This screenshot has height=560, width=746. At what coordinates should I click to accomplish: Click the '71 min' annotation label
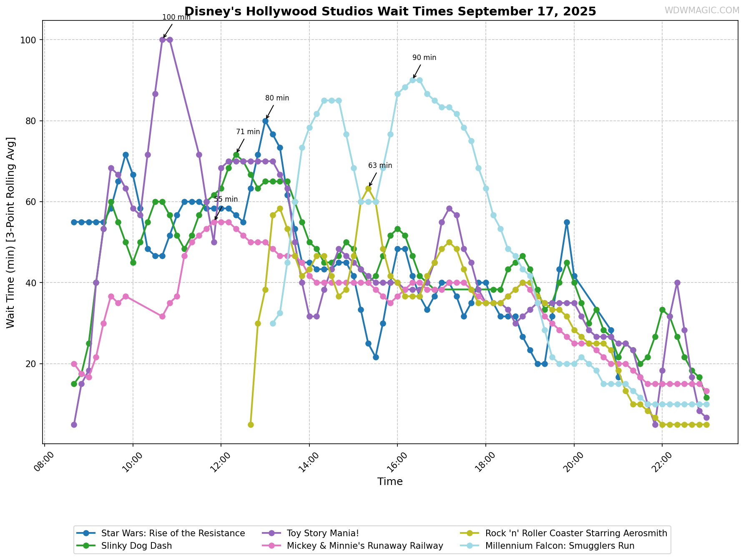(248, 132)
